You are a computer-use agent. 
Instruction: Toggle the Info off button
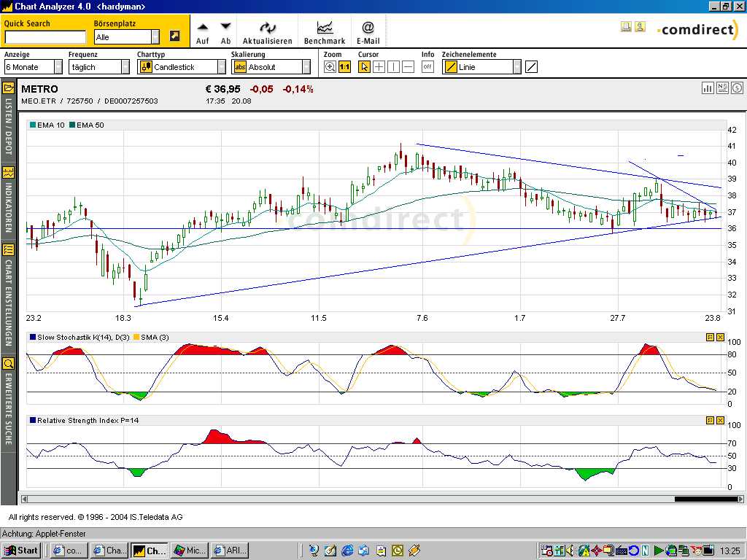click(427, 67)
